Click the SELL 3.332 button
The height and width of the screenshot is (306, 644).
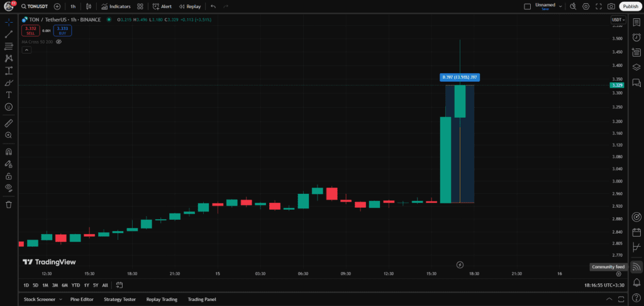[30, 30]
